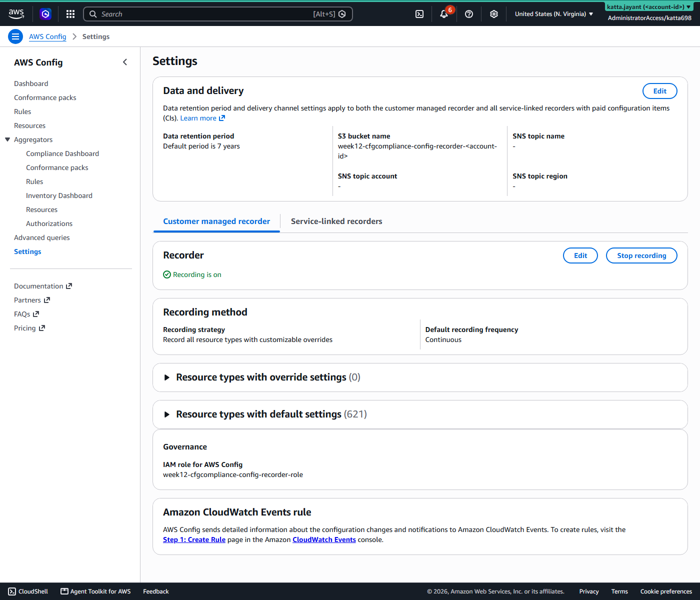The image size is (700, 600).
Task: Open top-level Rules in the sidebar
Action: point(22,111)
